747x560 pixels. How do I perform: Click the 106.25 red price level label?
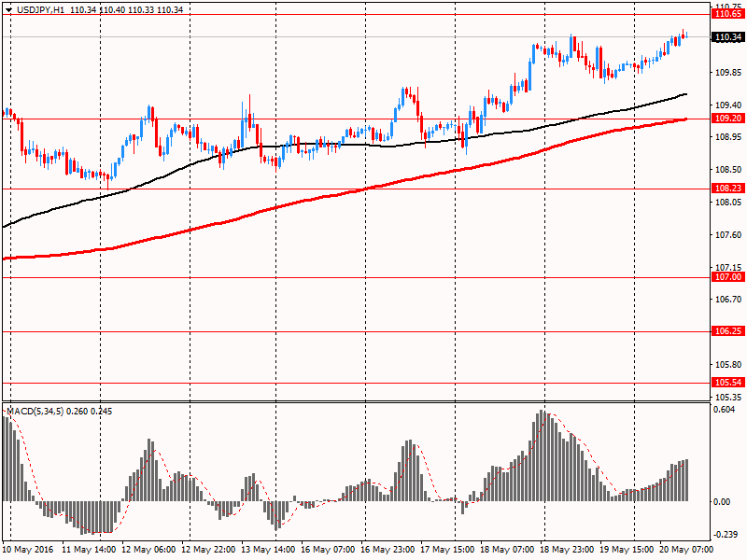pos(726,331)
